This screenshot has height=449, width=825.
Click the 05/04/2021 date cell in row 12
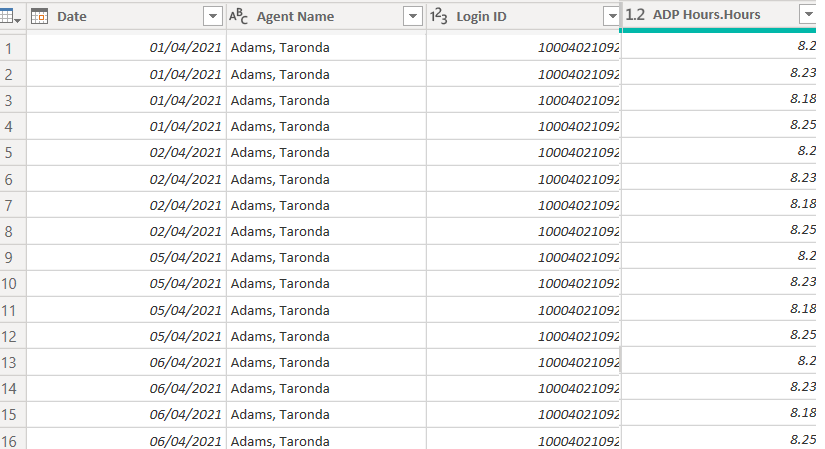pos(126,336)
